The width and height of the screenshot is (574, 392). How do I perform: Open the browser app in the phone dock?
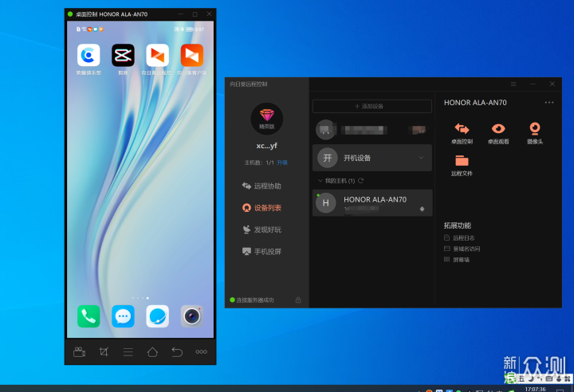157,316
